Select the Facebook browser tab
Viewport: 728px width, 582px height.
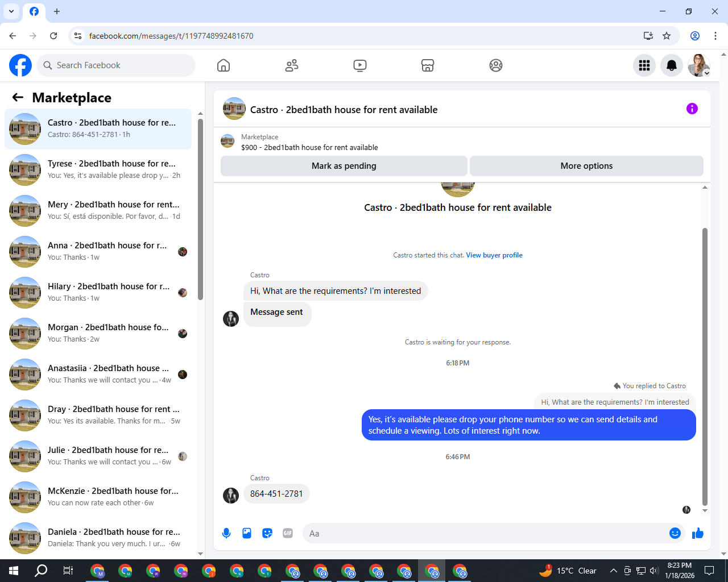point(34,11)
